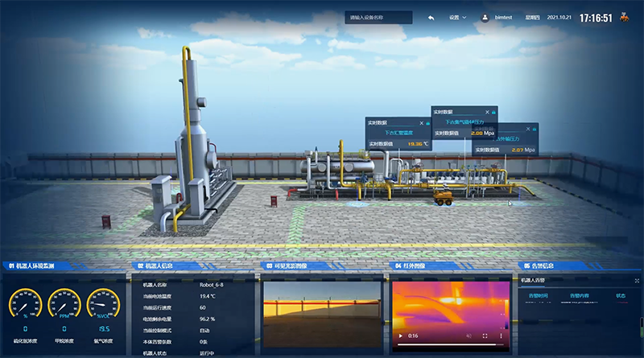Click the 2021.10.21 date text

pos(559,18)
